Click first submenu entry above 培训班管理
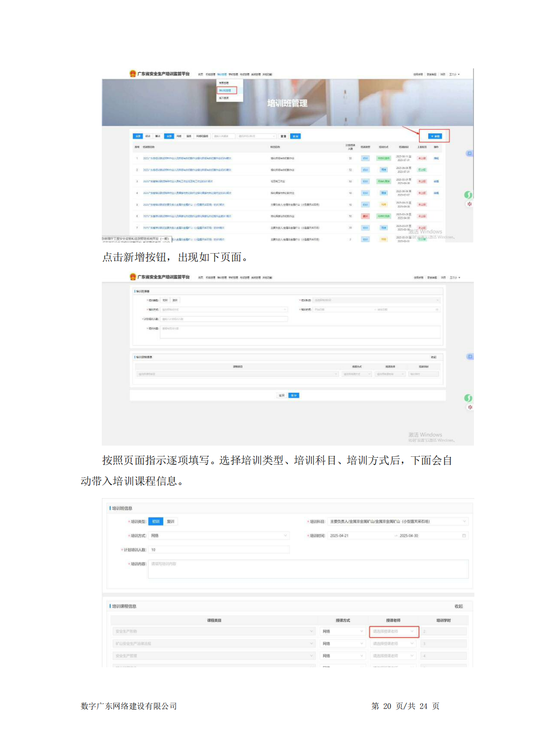 point(224,83)
